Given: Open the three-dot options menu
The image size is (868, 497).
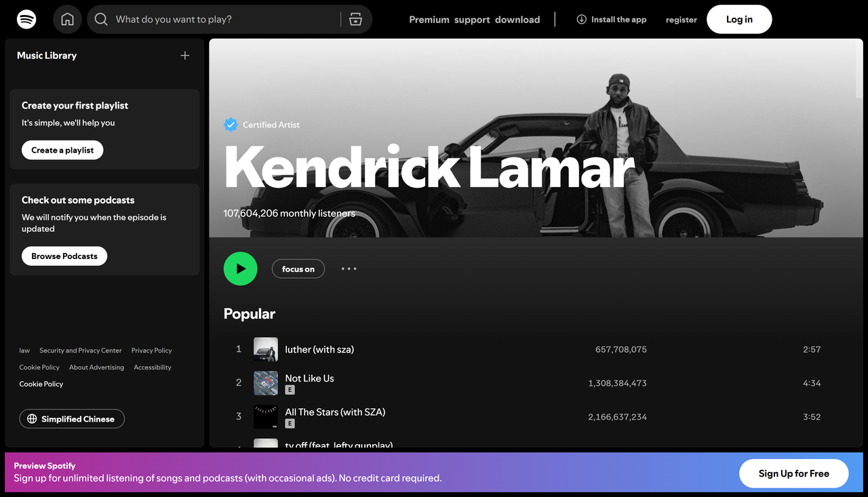Looking at the screenshot, I should [349, 269].
